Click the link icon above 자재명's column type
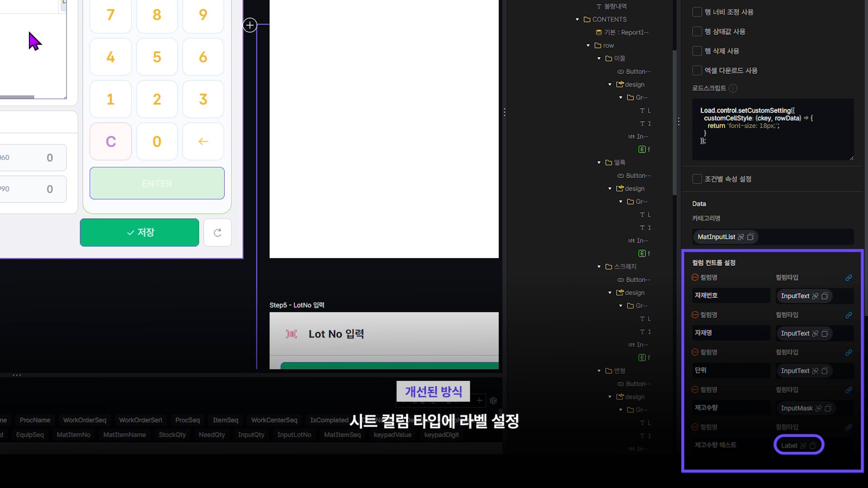Viewport: 868px width, 488px height. pyautogui.click(x=849, y=315)
